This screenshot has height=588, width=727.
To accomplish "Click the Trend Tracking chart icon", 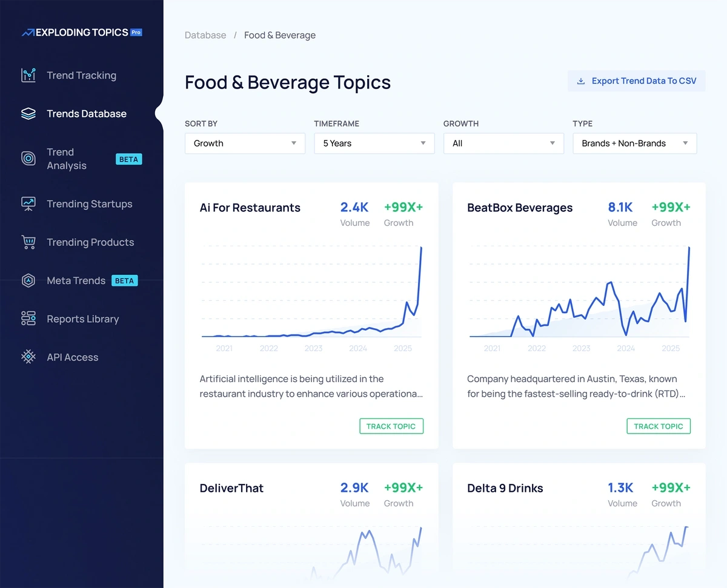I will pyautogui.click(x=28, y=75).
